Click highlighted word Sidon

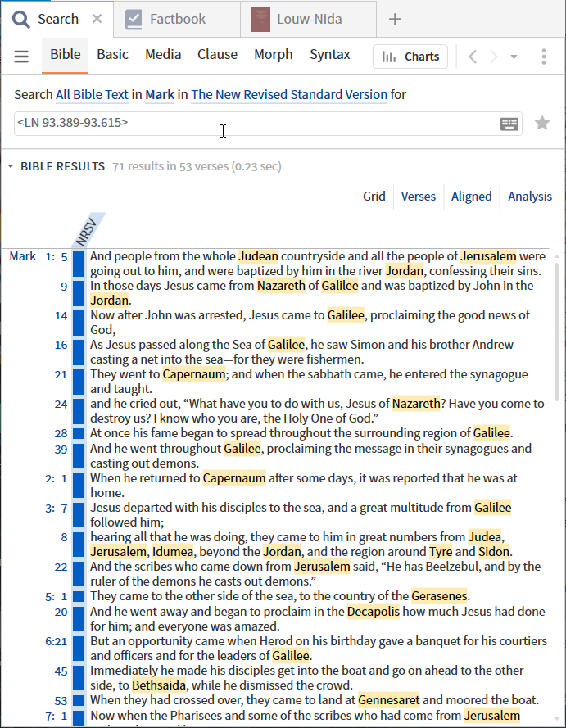click(x=494, y=552)
